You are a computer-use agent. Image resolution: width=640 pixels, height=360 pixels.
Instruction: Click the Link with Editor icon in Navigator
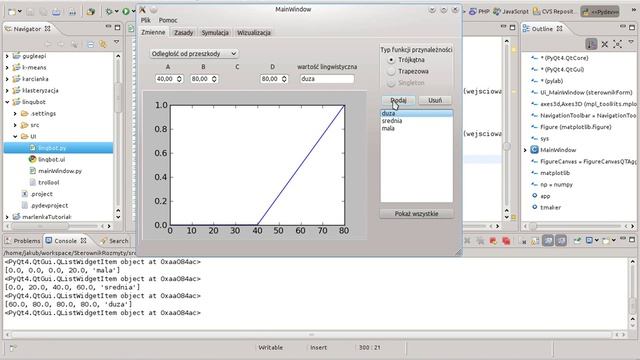point(103,44)
